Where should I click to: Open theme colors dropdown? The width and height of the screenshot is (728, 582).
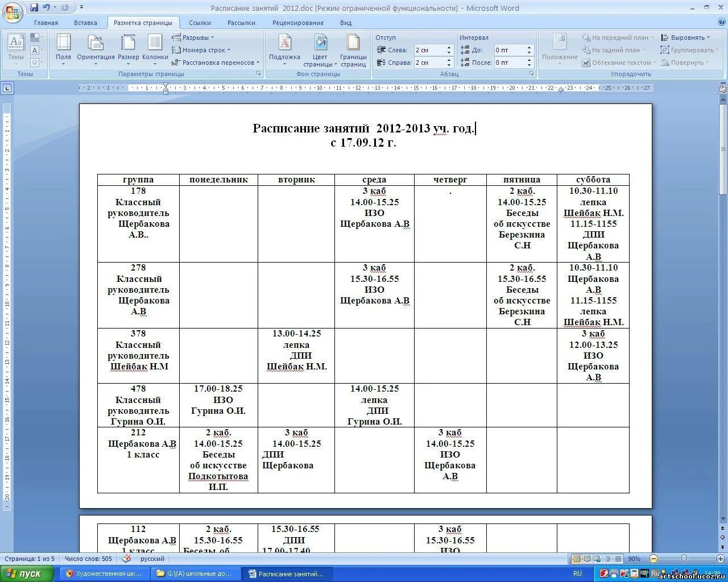[36, 38]
